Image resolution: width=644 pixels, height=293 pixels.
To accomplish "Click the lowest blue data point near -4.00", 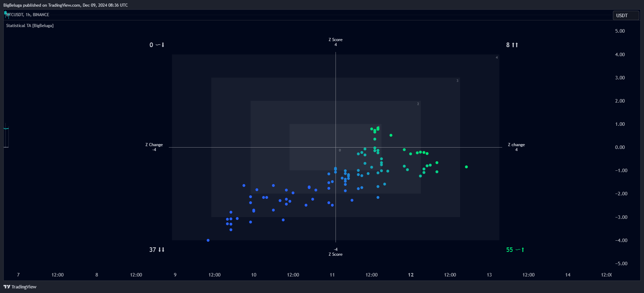I will pos(208,240).
